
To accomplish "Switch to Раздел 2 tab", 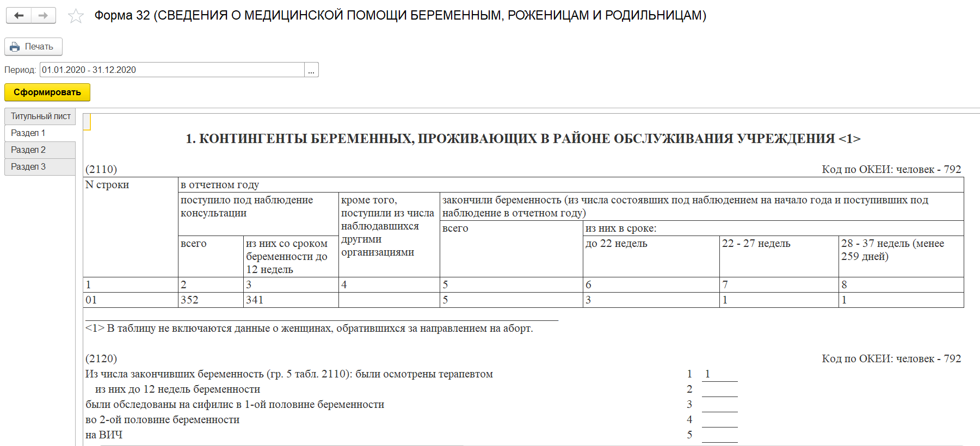I will [x=40, y=150].
